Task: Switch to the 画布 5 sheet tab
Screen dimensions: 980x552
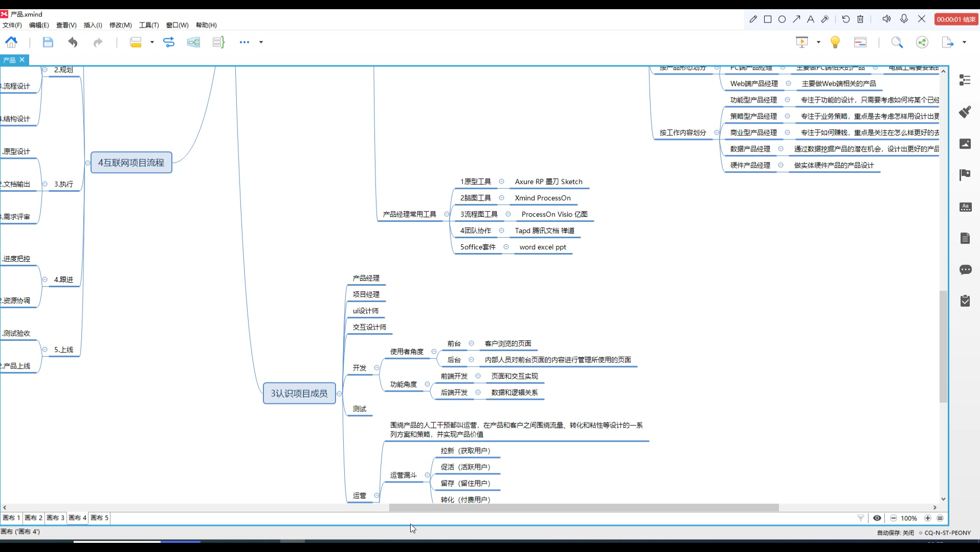Action: (x=99, y=518)
